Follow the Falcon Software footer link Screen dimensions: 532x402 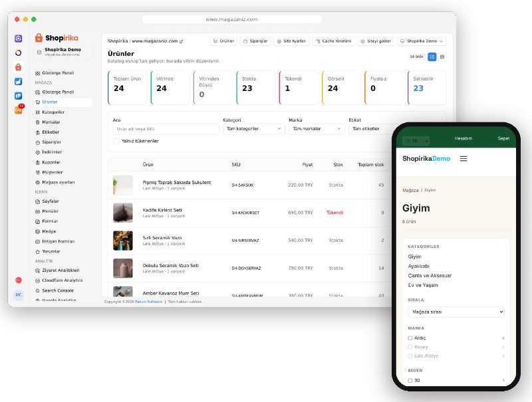(148, 302)
